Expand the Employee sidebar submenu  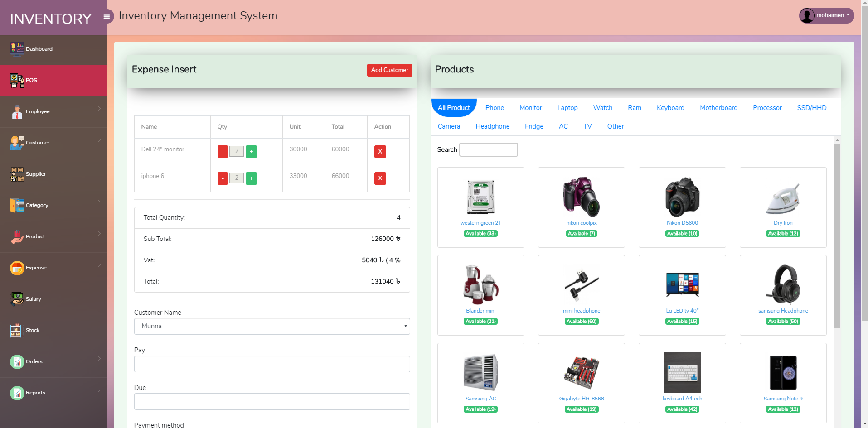coord(99,109)
